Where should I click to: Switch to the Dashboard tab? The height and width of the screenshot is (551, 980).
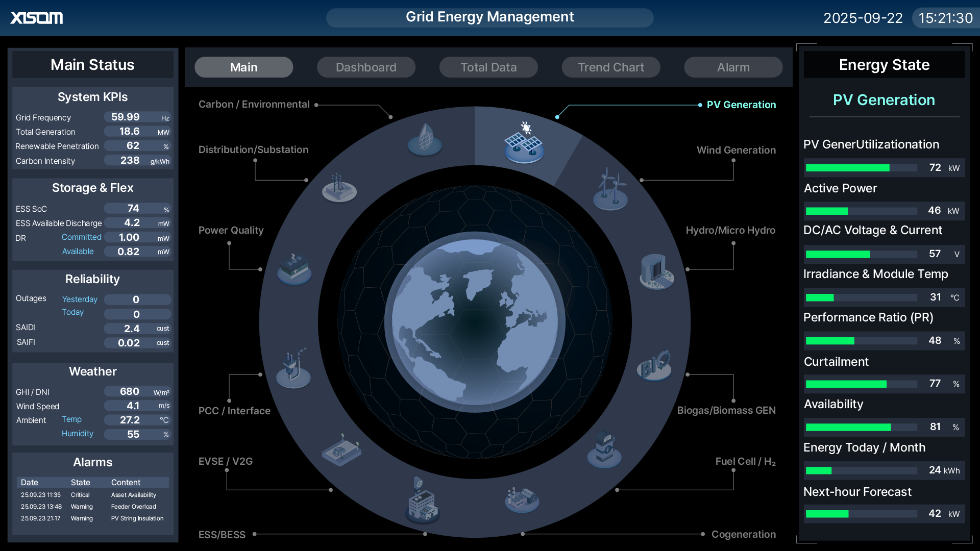pos(366,67)
